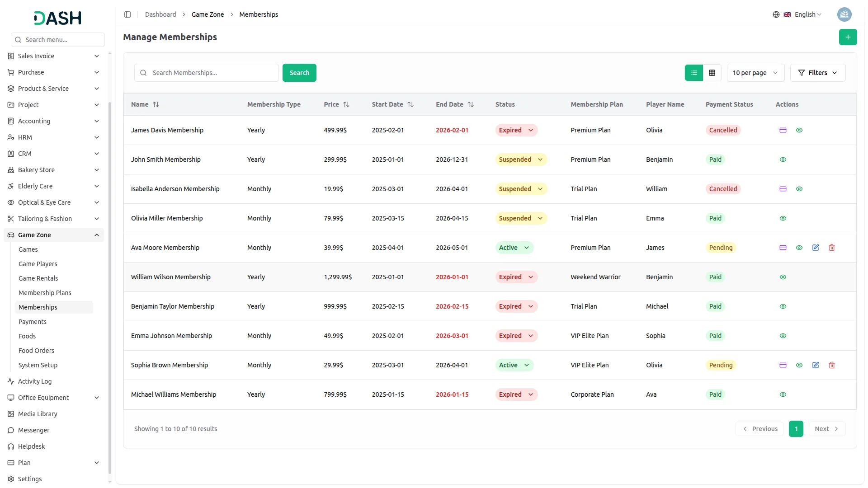Go to Next page
868x488 pixels.
click(826, 429)
